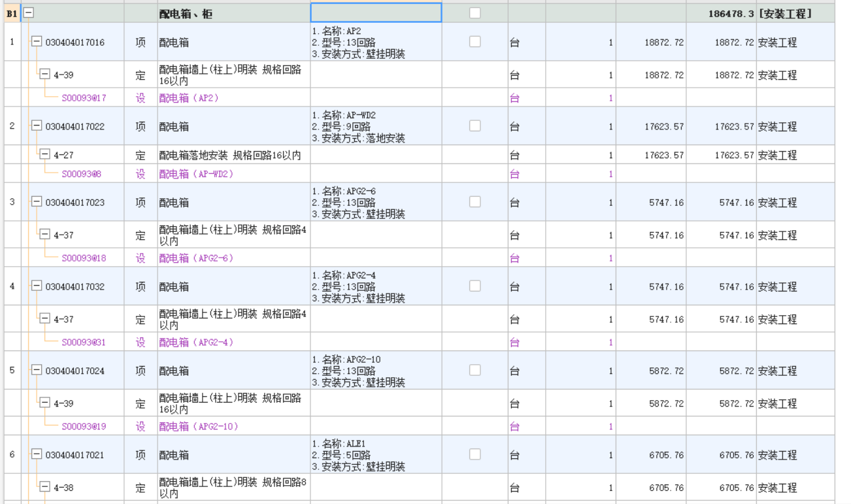Click the item code 030404017024
Viewport: 851px width, 504px height.
[75, 371]
